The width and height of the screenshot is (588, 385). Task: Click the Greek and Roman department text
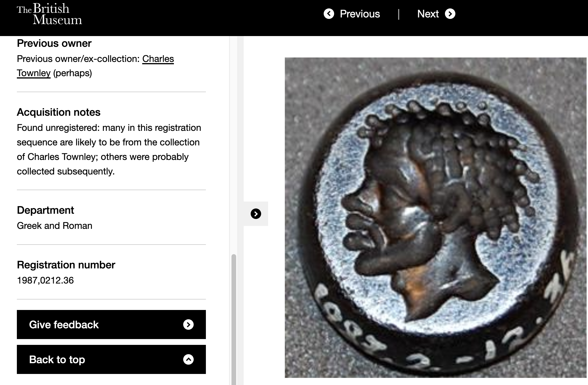[54, 226]
